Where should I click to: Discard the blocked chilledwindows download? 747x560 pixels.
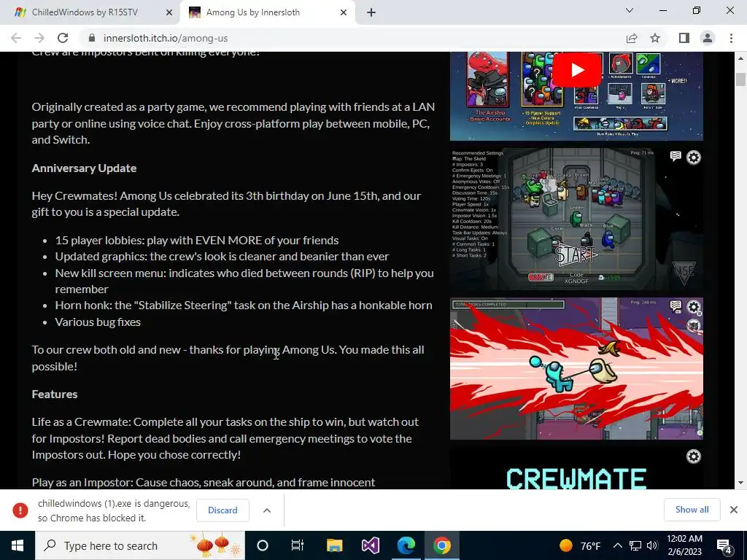pyautogui.click(x=222, y=510)
